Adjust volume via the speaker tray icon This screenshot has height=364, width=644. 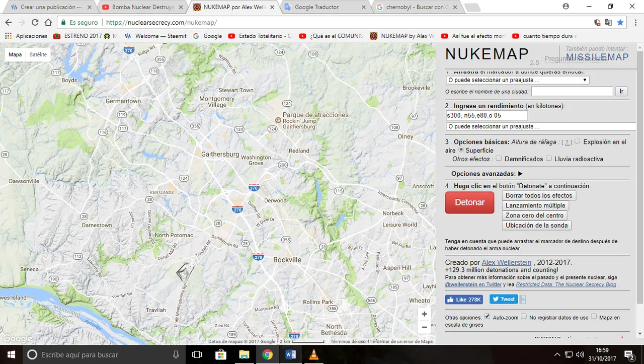[x=580, y=354]
